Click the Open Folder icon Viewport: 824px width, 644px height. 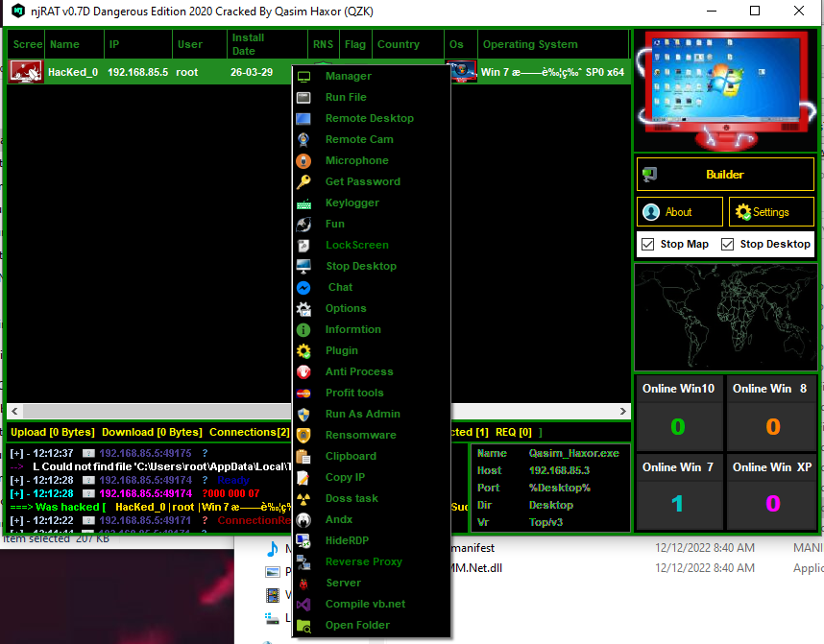click(303, 626)
